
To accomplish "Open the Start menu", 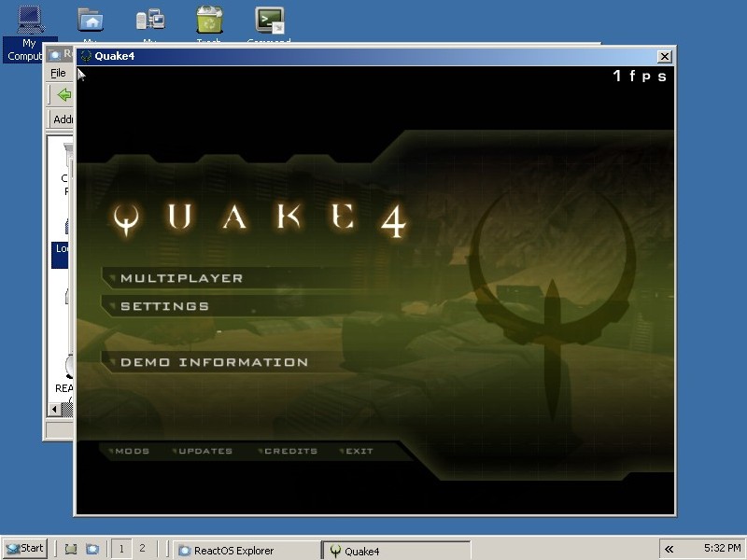I will click(x=25, y=549).
